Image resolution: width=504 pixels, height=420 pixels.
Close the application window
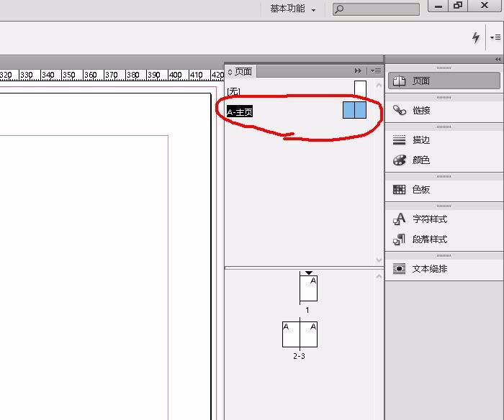pyautogui.click(x=485, y=6)
